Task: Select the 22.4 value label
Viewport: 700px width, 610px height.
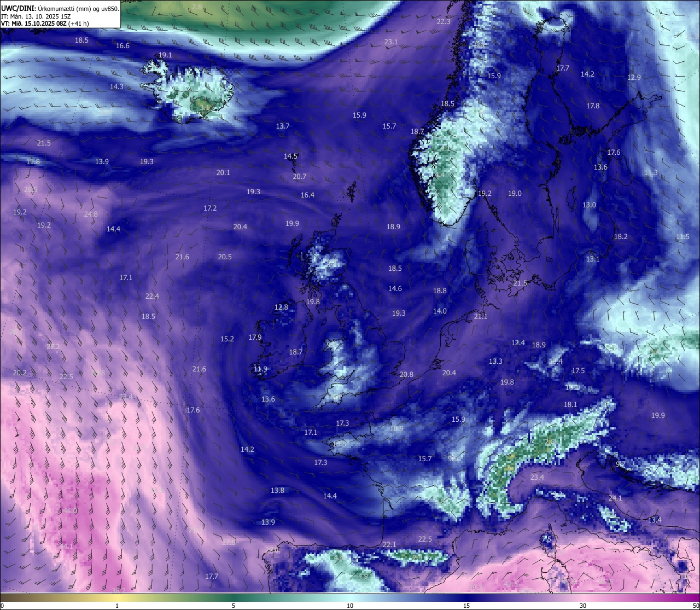Action: point(152,297)
